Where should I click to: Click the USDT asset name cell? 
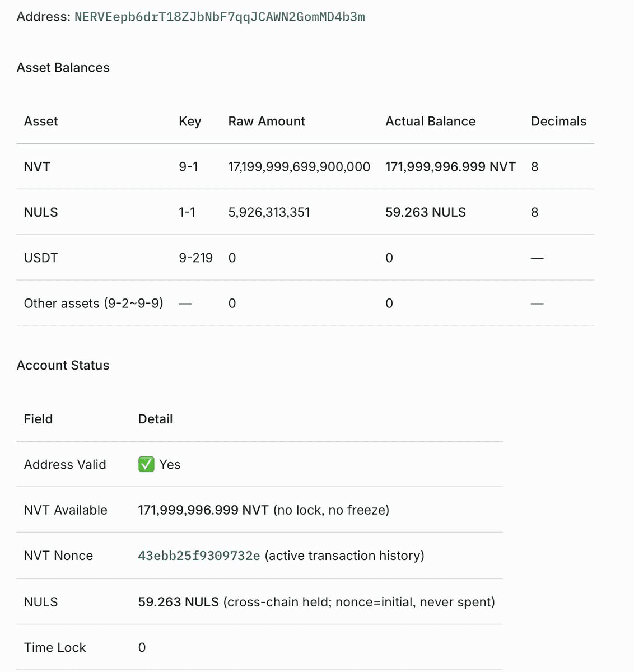[x=41, y=258]
